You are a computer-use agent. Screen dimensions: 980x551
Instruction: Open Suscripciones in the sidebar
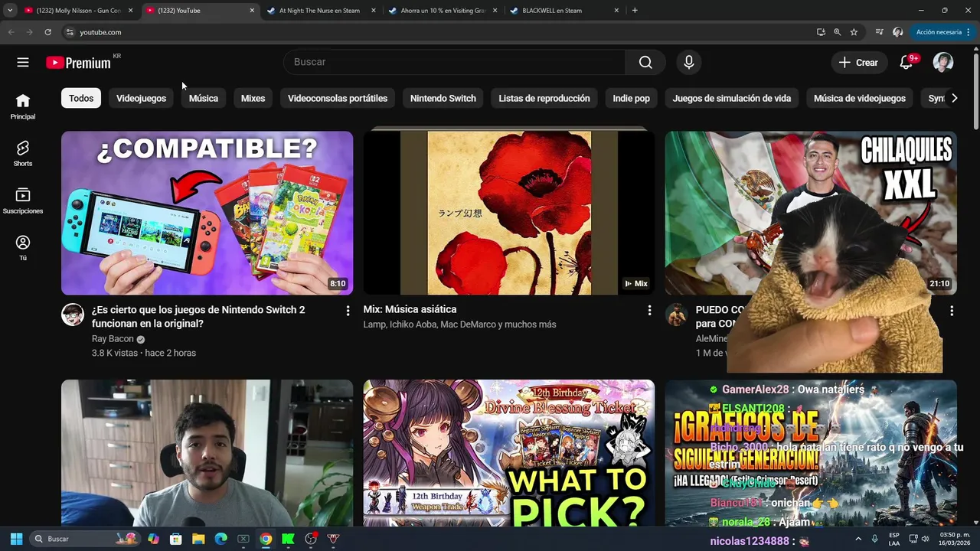point(23,201)
